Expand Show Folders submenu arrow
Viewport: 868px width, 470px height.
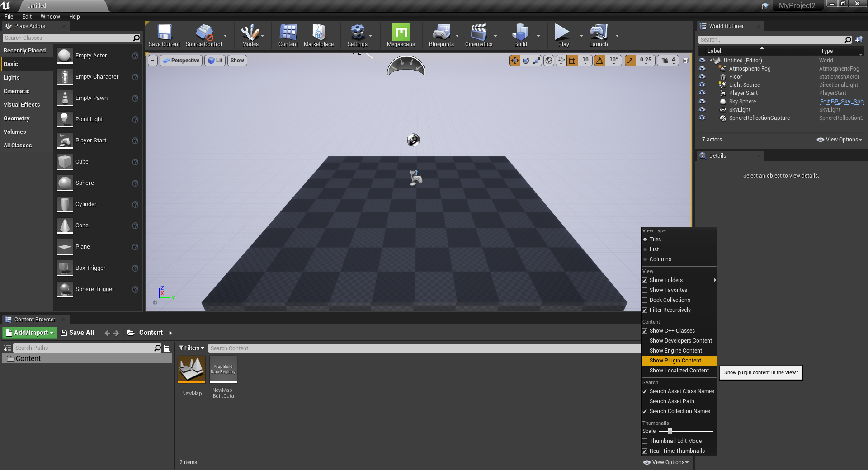715,280
